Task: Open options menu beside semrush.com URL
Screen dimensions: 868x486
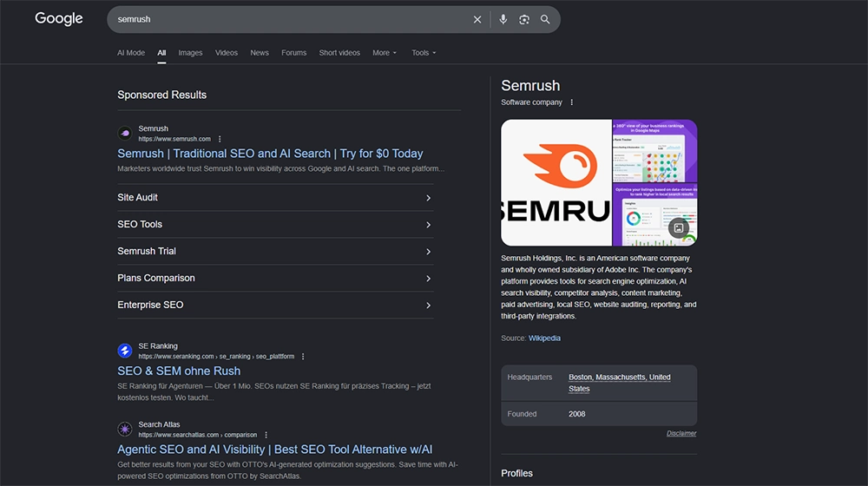Action: coord(220,139)
